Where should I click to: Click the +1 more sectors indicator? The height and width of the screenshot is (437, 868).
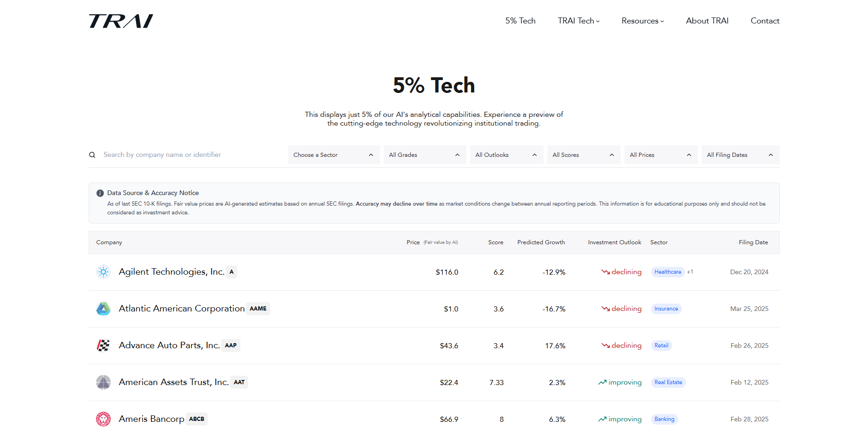(690, 272)
